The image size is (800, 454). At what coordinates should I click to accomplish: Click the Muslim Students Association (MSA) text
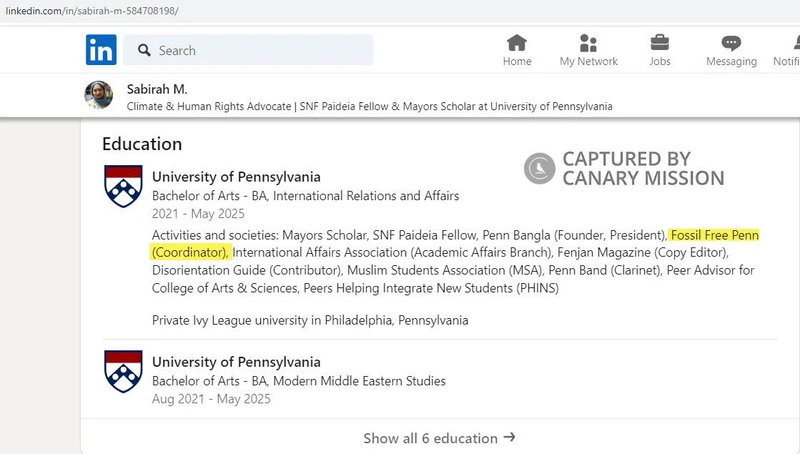(445, 270)
